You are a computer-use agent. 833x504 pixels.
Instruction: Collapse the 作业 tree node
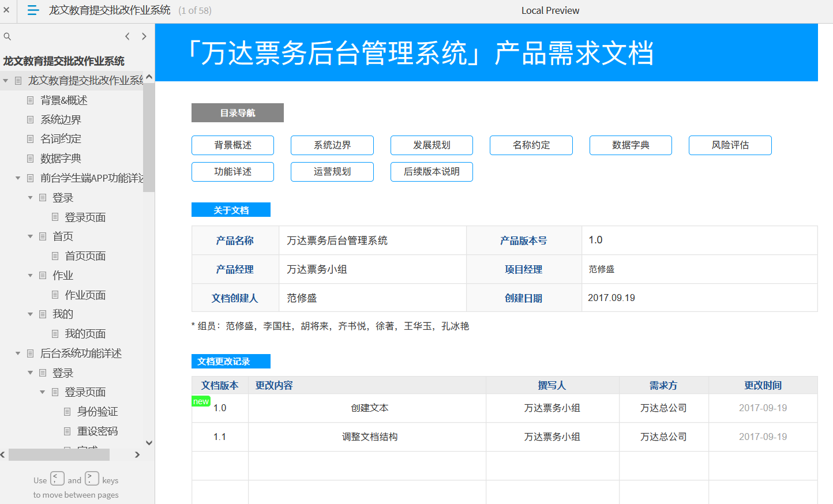30,276
